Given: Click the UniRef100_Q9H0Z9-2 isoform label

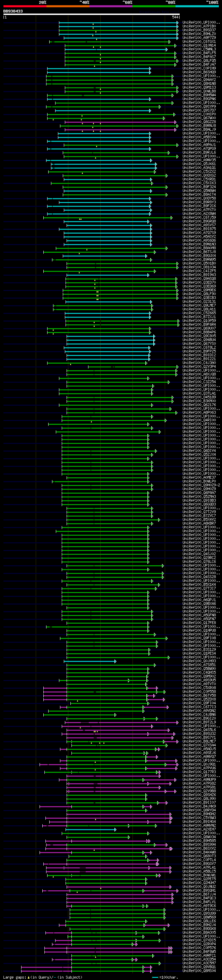Looking at the screenshot, I should pyautogui.click(x=201, y=485).
